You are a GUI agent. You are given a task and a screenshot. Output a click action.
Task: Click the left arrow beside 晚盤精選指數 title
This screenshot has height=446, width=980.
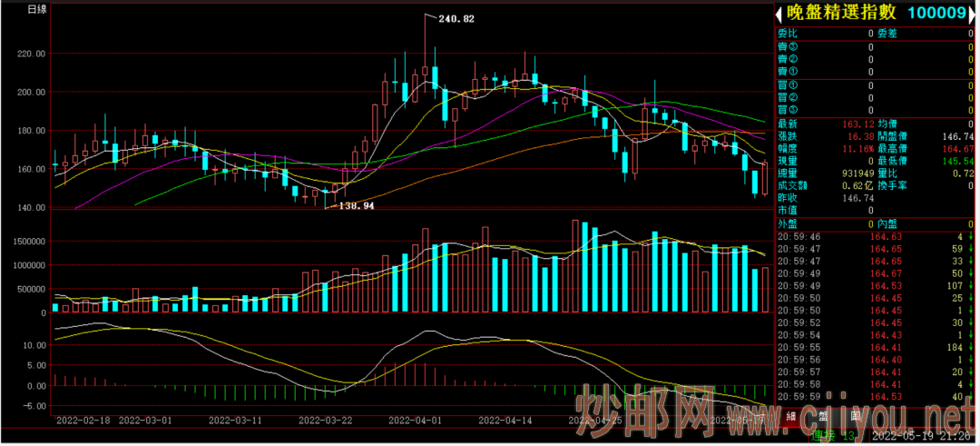[x=779, y=13]
